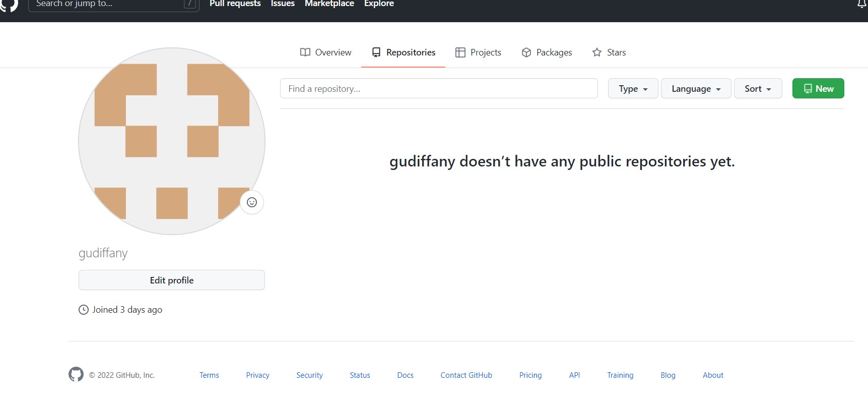Click the set status smiley icon

click(252, 202)
